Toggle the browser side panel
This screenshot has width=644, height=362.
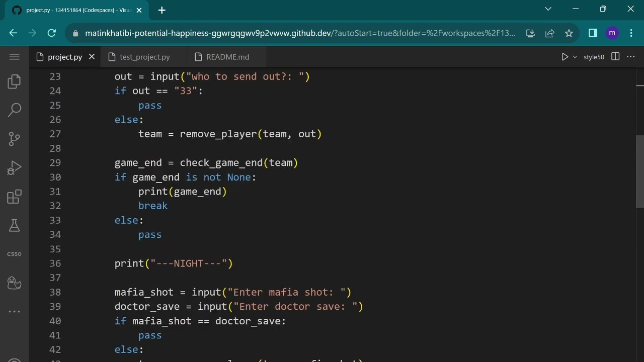click(x=593, y=33)
